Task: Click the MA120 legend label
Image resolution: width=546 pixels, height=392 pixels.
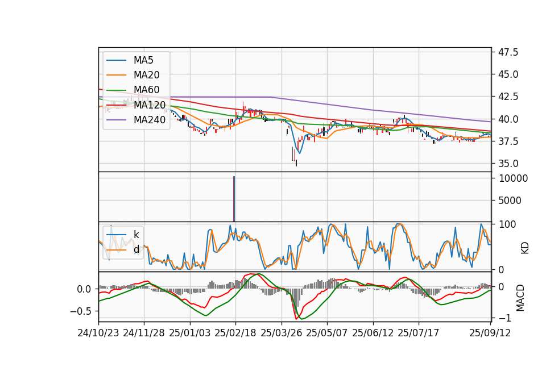Action: point(150,105)
